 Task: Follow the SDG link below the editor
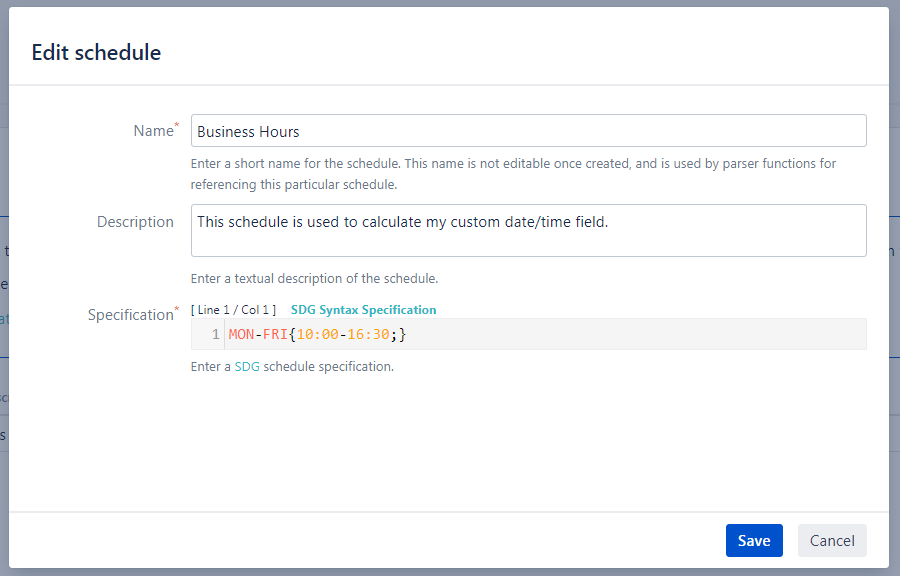click(247, 367)
